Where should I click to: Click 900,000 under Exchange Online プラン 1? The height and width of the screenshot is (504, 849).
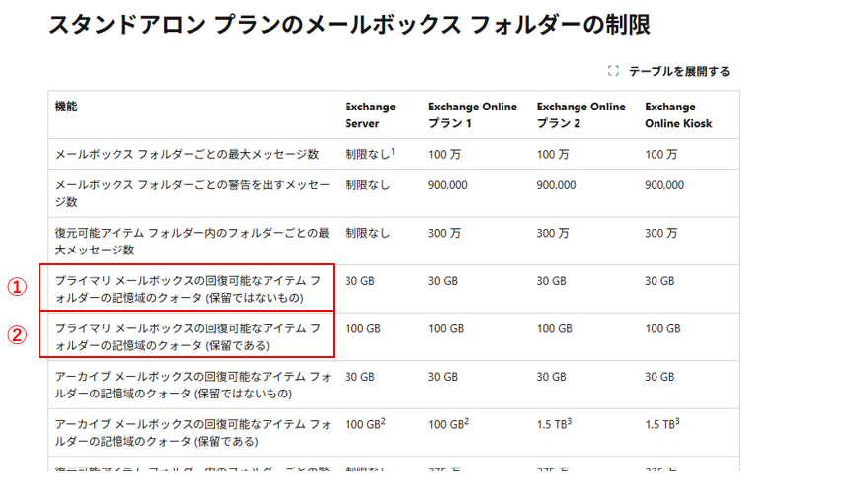point(448,185)
